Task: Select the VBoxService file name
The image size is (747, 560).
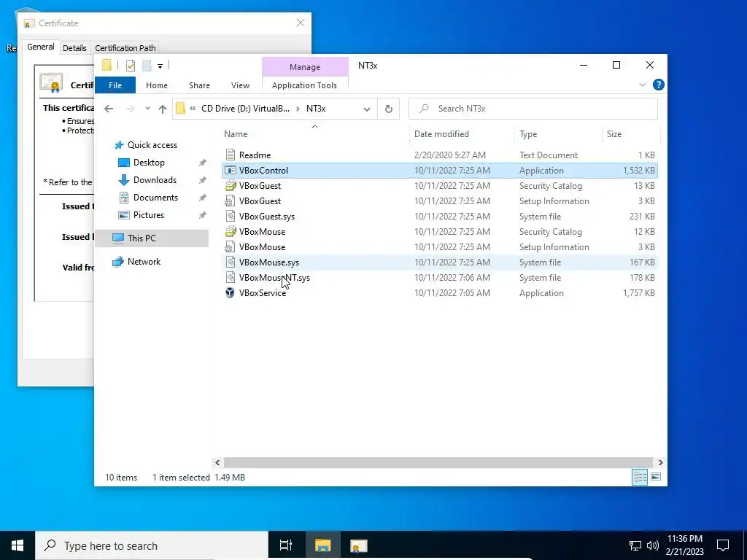Action: click(263, 293)
